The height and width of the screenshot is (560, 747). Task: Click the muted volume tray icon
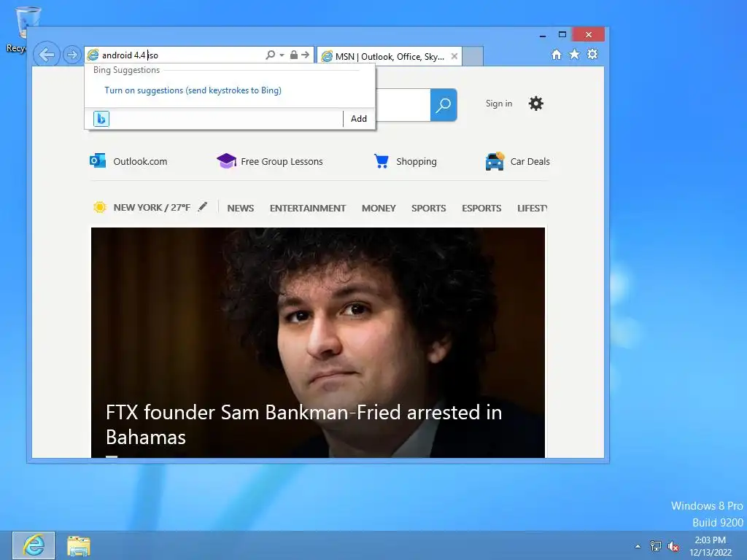pyautogui.click(x=673, y=546)
